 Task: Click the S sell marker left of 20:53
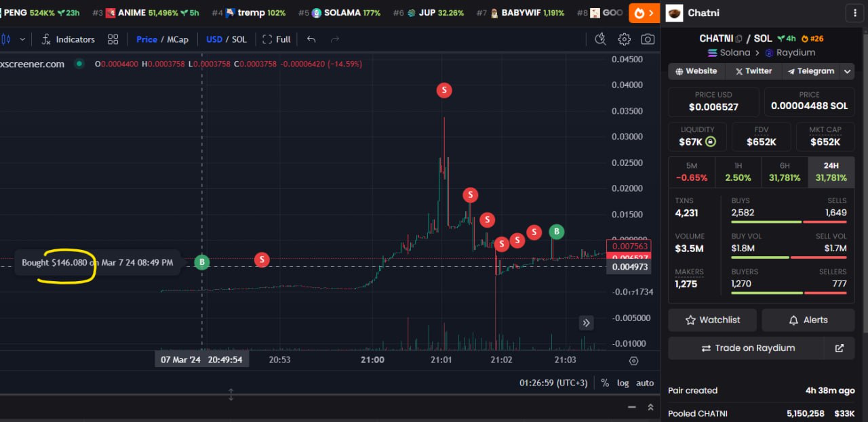[262, 259]
